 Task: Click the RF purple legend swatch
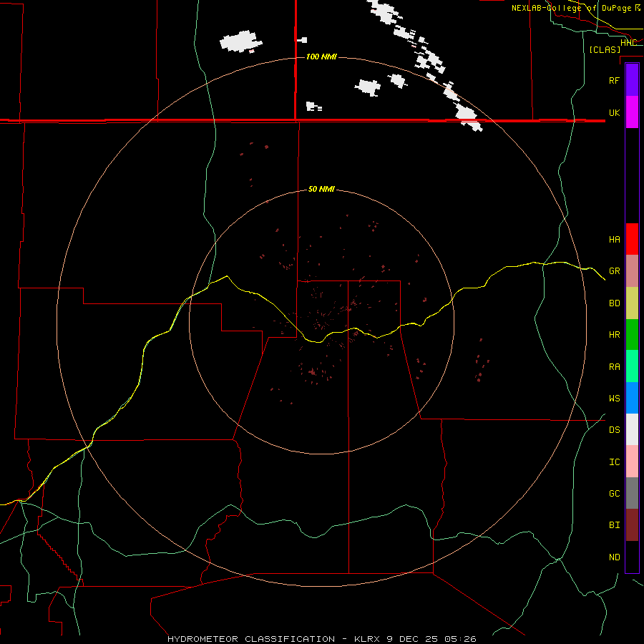click(632, 80)
